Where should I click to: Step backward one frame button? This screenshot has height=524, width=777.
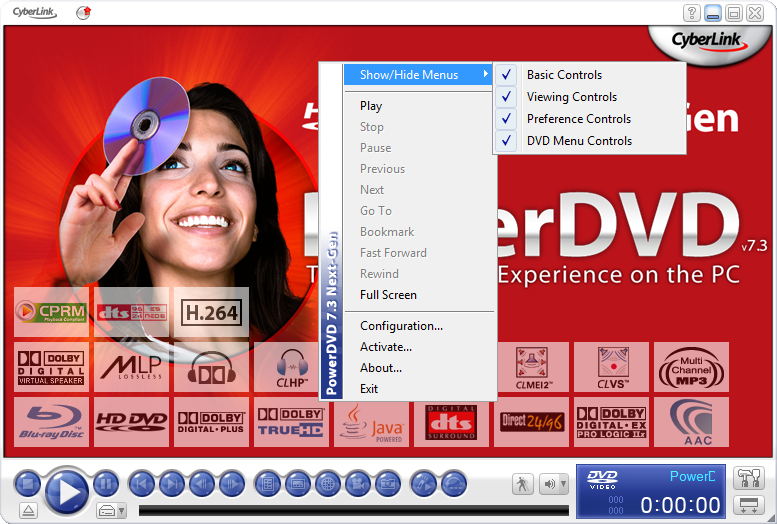[202, 483]
